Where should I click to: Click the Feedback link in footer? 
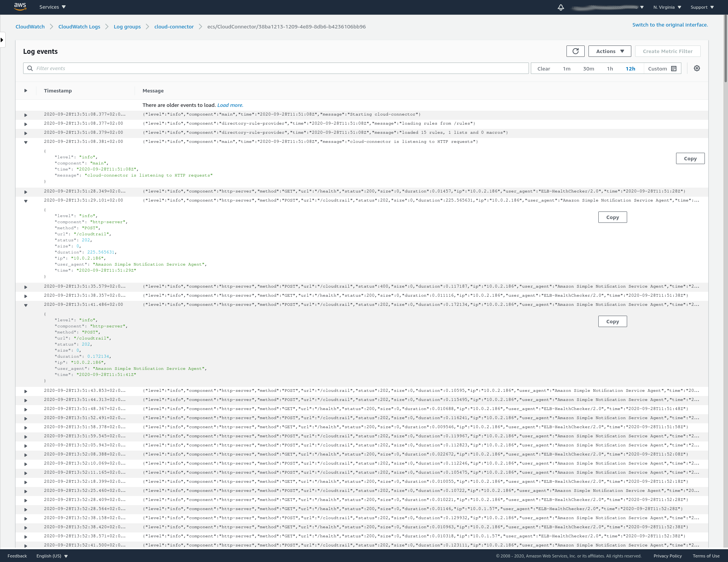[x=17, y=556]
